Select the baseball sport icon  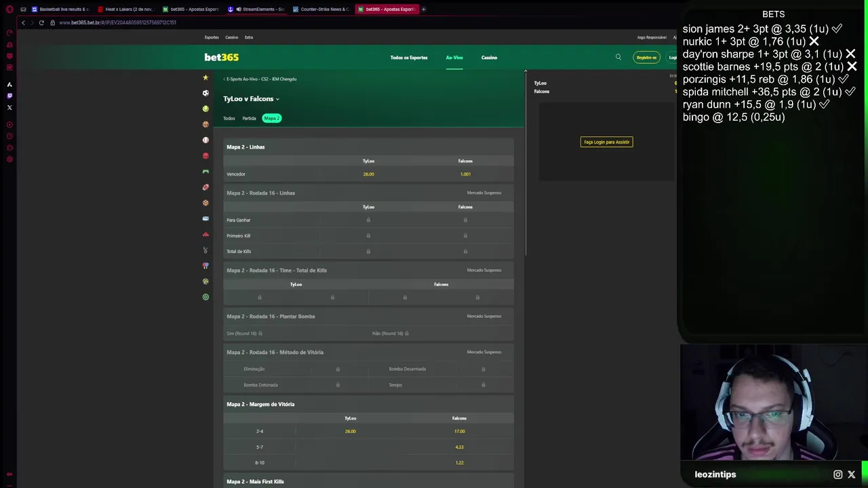[x=205, y=140]
